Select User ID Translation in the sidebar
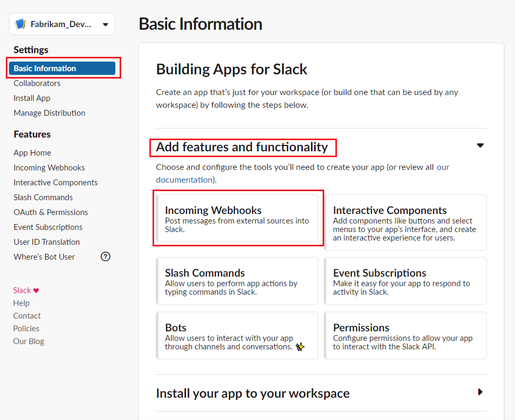The height and width of the screenshot is (420, 515). (46, 242)
